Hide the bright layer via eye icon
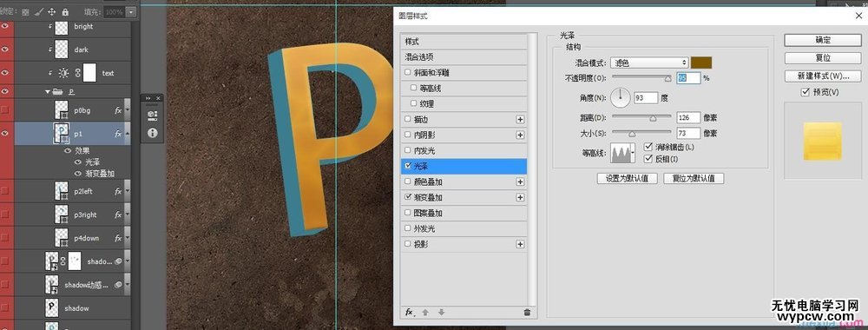 pos(6,26)
